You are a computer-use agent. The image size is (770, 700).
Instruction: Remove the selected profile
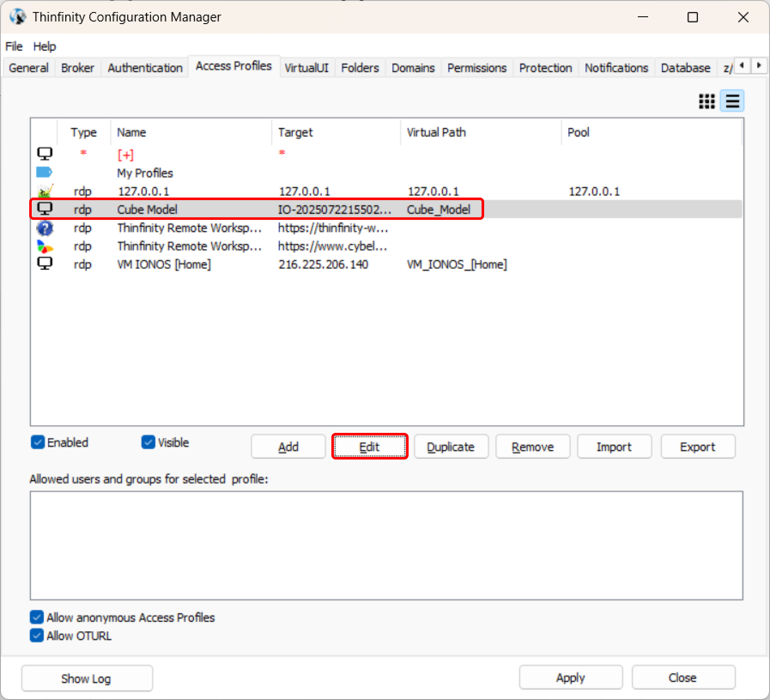(x=533, y=447)
